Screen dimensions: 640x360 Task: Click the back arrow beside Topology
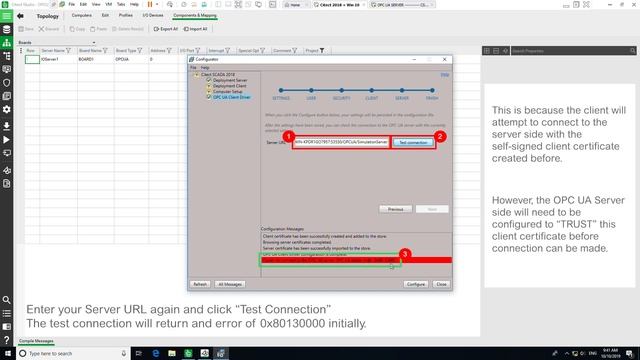pos(20,16)
